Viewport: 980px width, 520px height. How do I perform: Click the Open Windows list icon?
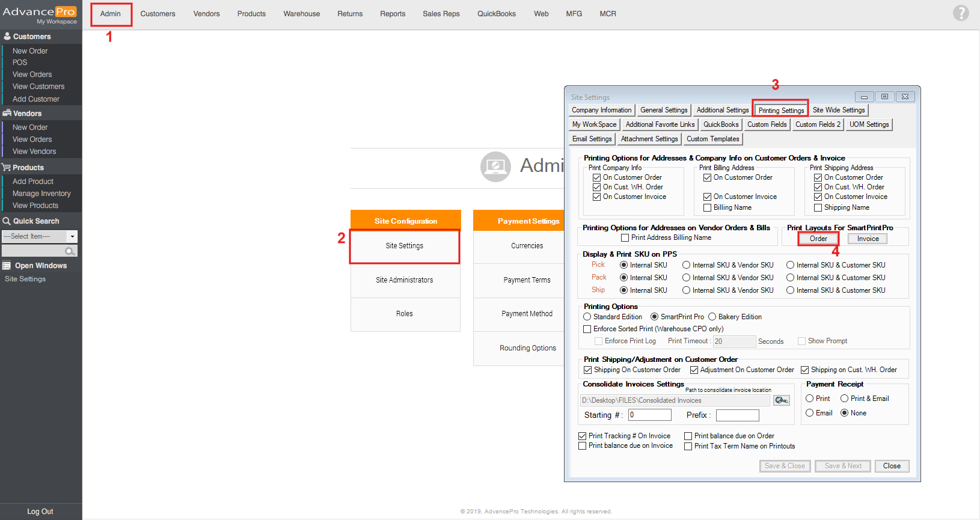(x=7, y=266)
